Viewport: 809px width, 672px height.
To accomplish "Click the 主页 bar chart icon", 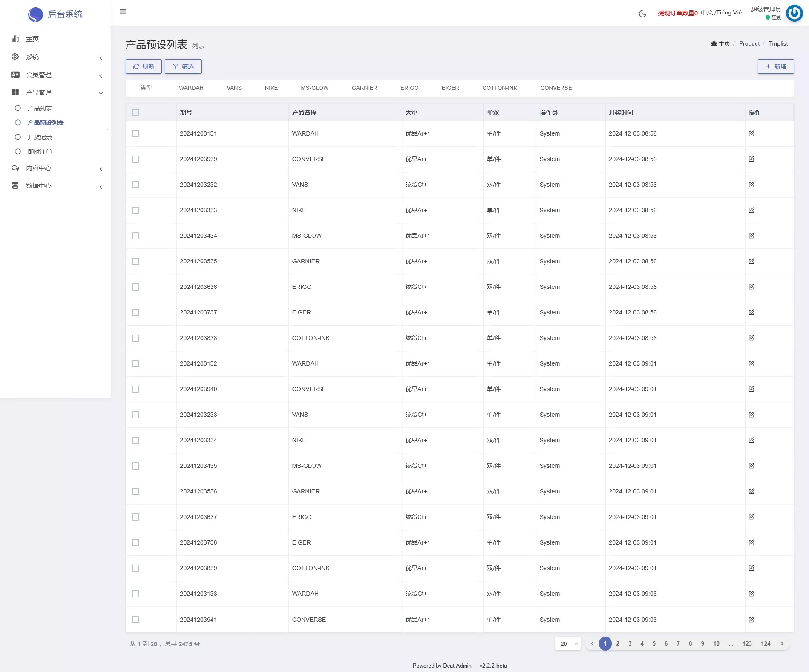I will coord(15,39).
